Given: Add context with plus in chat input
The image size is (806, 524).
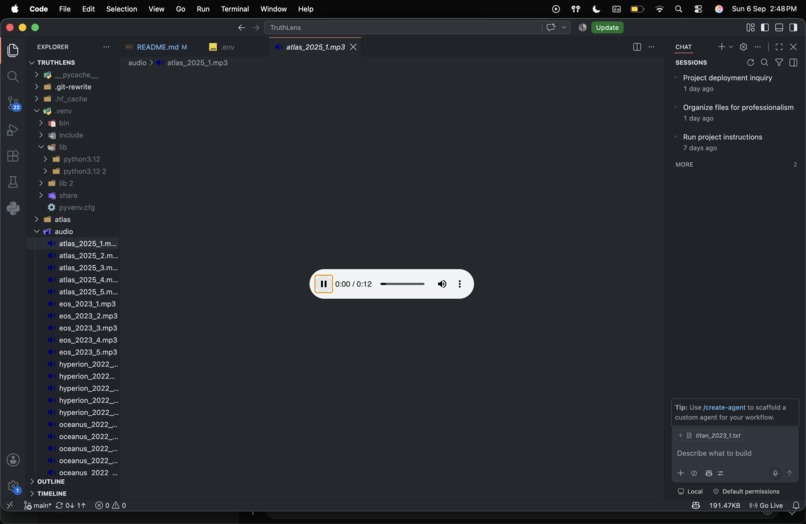Looking at the screenshot, I should (681, 473).
